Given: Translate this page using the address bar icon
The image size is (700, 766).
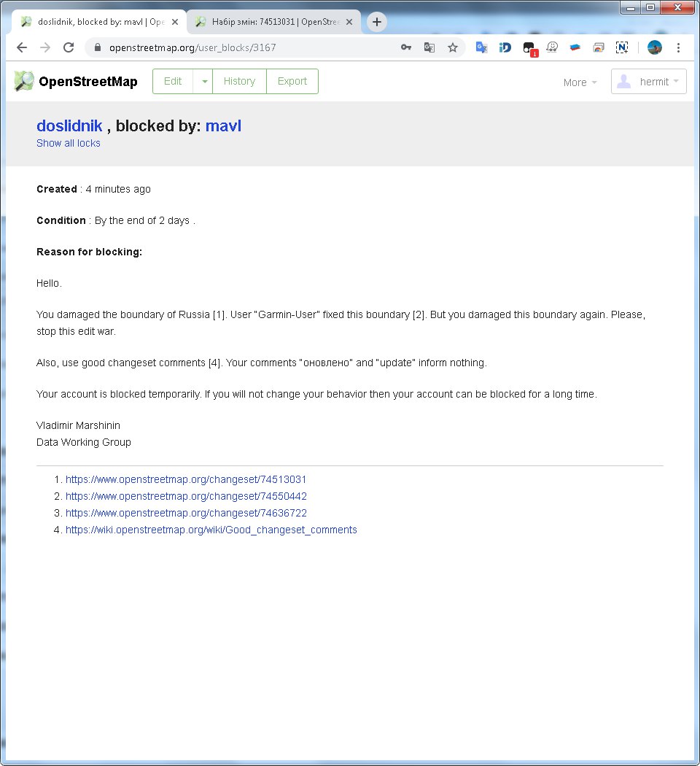Looking at the screenshot, I should pos(429,47).
